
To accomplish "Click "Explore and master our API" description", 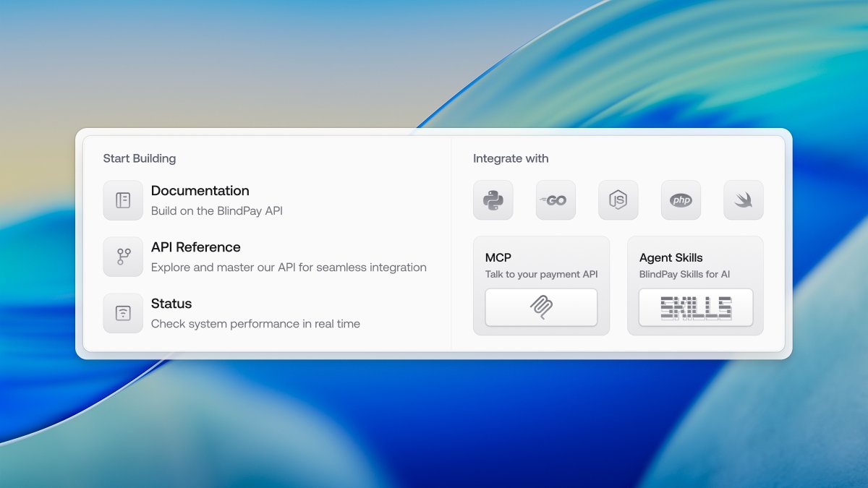I will point(289,267).
